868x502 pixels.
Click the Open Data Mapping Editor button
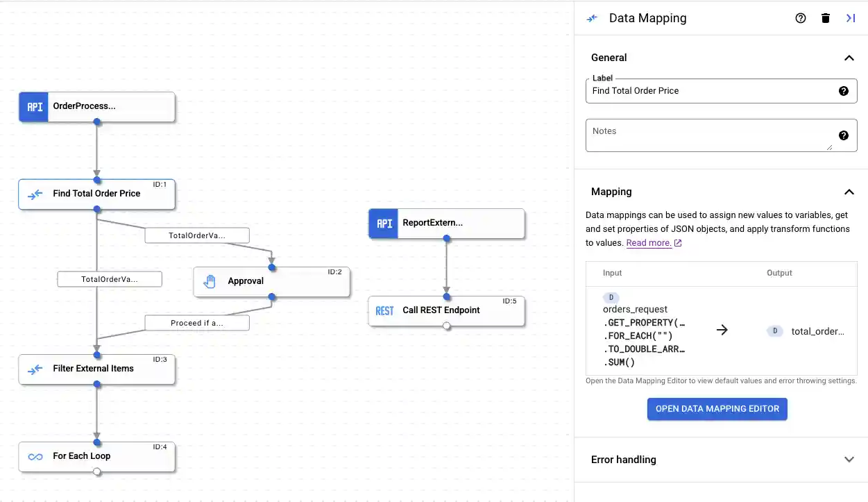click(717, 409)
